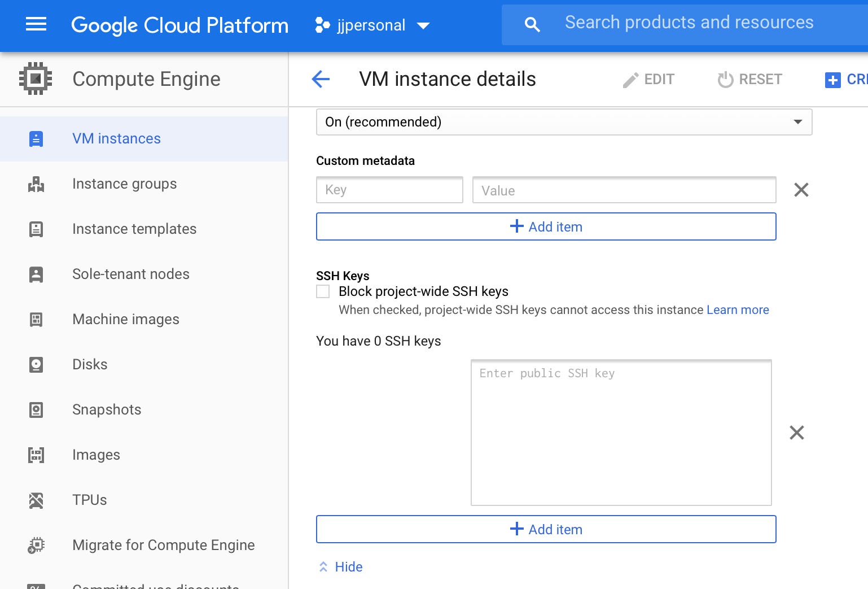Remove the empty SSH key entry
Screen dimensions: 868x589
point(797,433)
